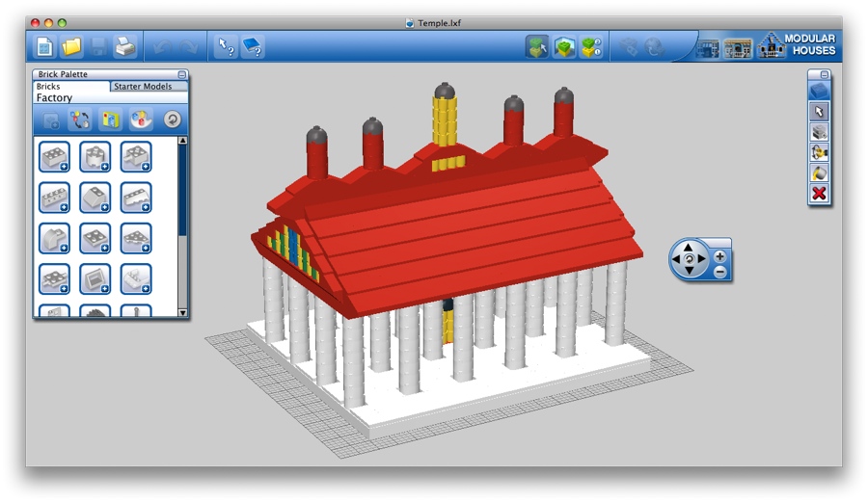Open a model file with folder icon

71,47
